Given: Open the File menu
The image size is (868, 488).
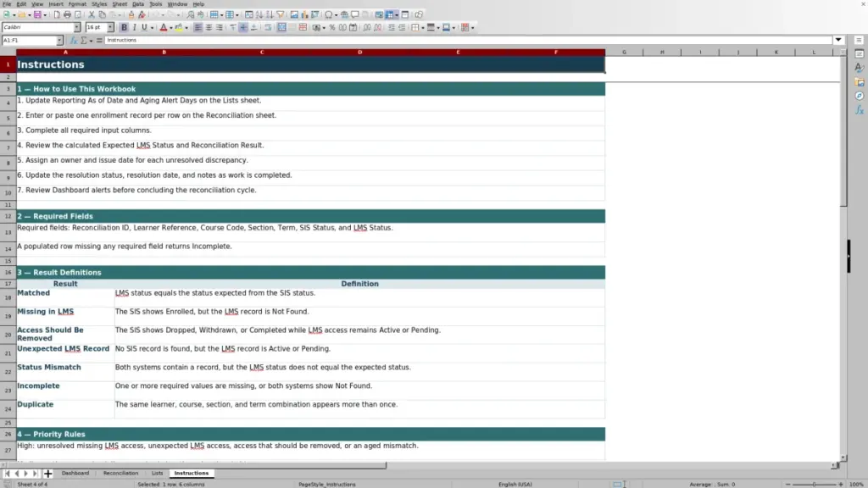Looking at the screenshot, I should click(7, 4).
